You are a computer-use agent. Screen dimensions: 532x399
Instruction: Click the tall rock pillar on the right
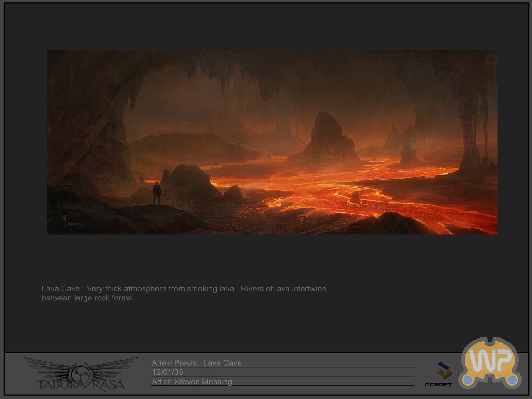[x=471, y=137]
